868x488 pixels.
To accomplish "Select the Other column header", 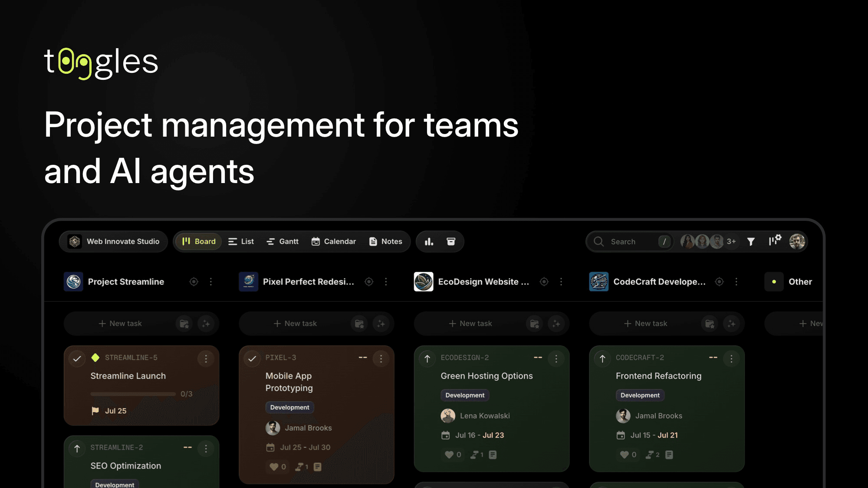I will point(788,282).
